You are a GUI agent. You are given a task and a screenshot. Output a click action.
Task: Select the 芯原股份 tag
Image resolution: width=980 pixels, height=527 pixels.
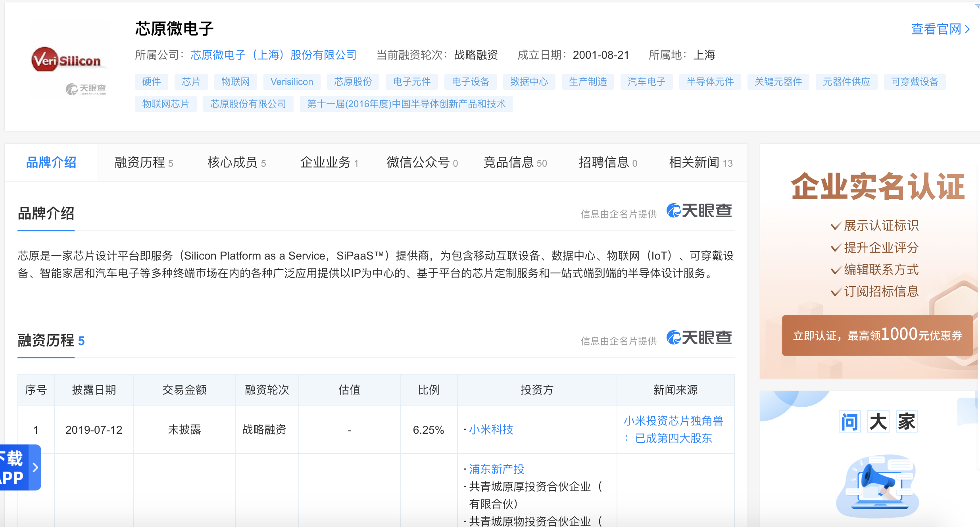353,82
